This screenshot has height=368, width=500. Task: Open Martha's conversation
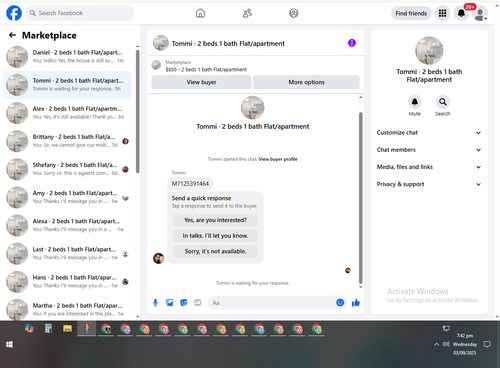tap(67, 309)
